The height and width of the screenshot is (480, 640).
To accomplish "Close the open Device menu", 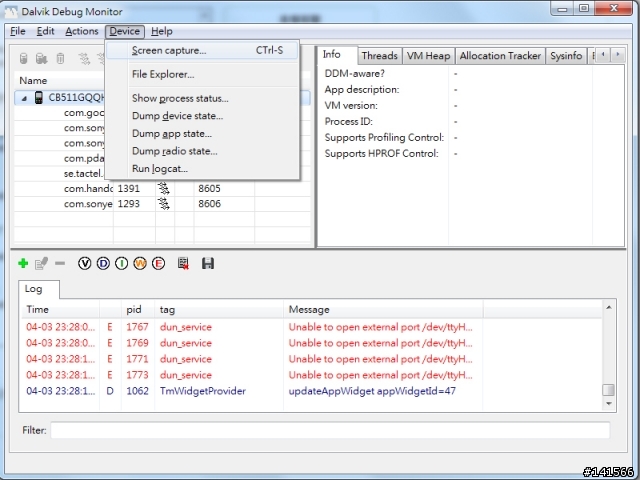I will [x=124, y=31].
